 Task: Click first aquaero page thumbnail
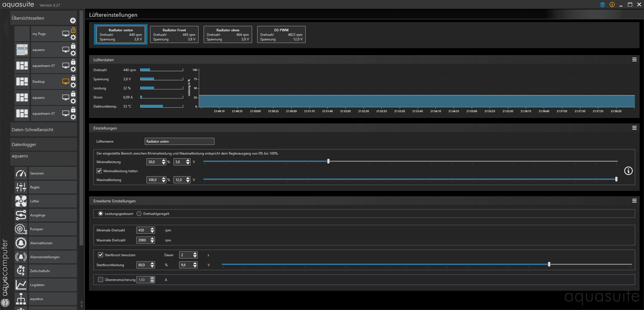point(22,50)
